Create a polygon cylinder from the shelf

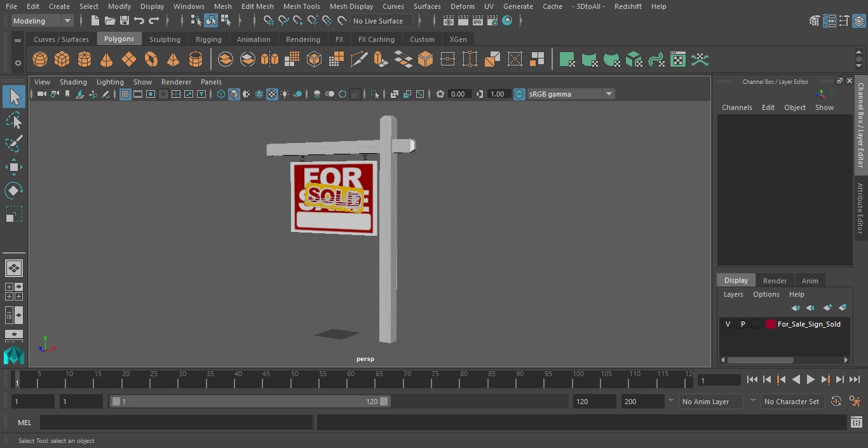pyautogui.click(x=85, y=60)
